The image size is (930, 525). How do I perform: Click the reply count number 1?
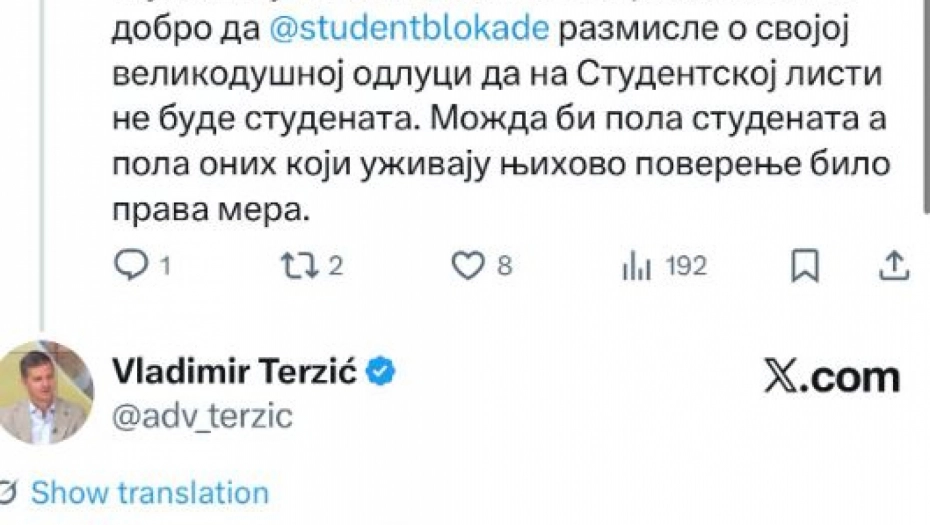pos(166,266)
